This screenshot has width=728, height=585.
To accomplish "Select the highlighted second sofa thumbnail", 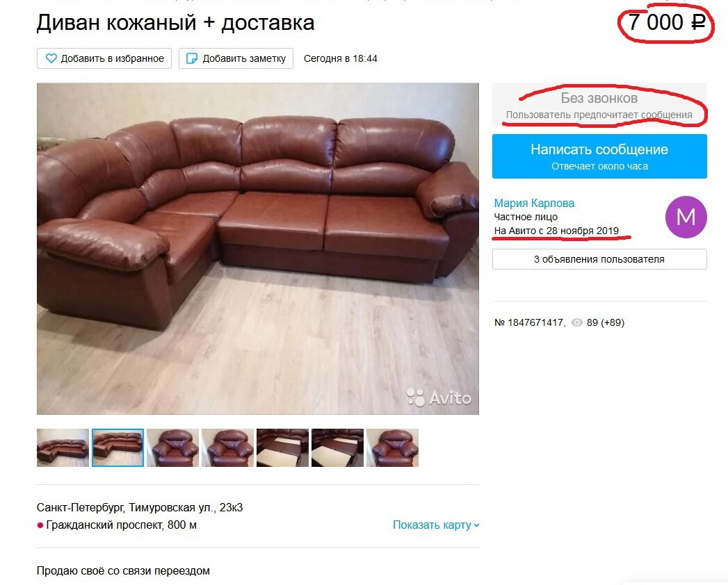I will coord(118,447).
